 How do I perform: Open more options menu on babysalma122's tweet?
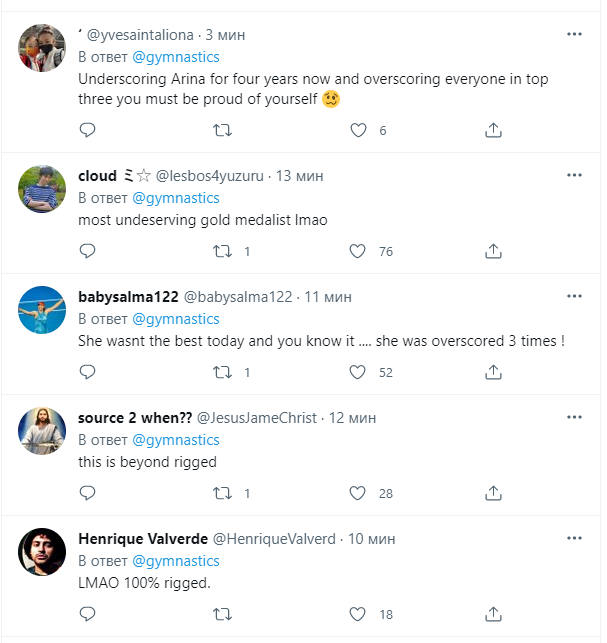click(x=574, y=296)
